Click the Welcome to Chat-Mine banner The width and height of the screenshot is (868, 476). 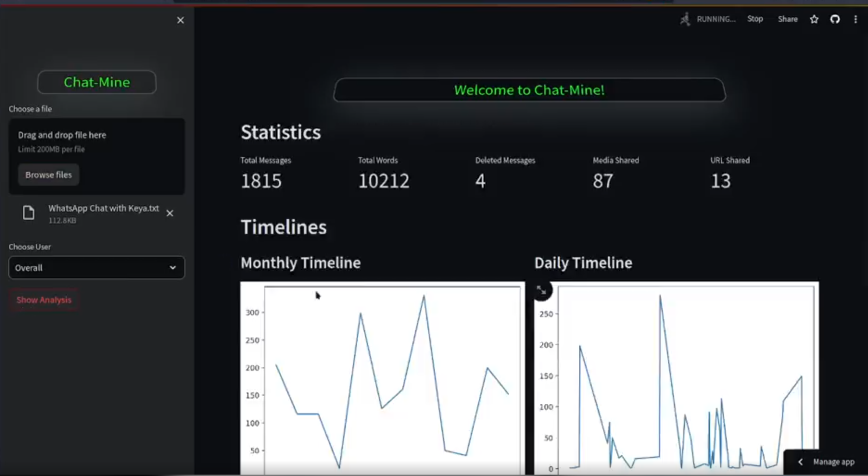point(529,90)
